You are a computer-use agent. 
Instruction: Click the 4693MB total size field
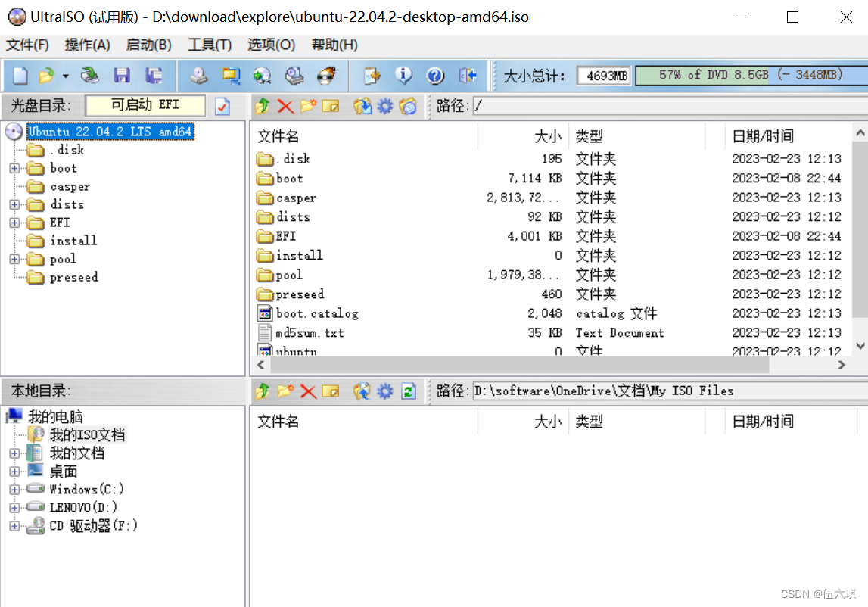pos(605,76)
